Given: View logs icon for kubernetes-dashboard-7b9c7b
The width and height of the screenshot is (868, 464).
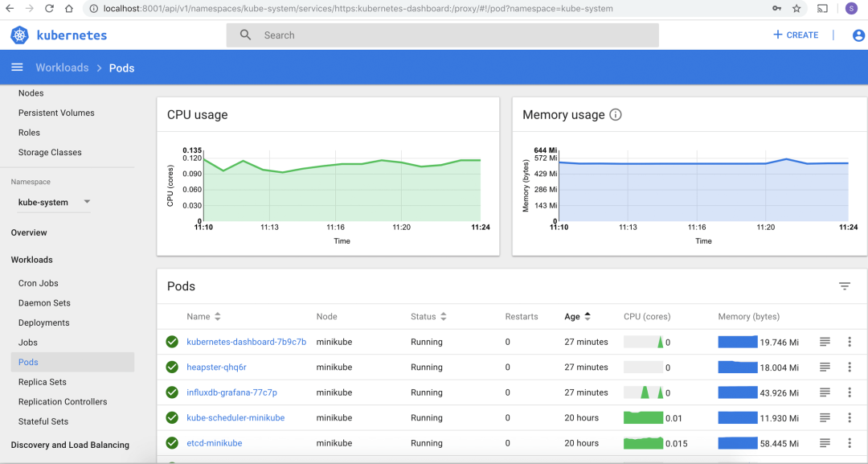Looking at the screenshot, I should 825,342.
